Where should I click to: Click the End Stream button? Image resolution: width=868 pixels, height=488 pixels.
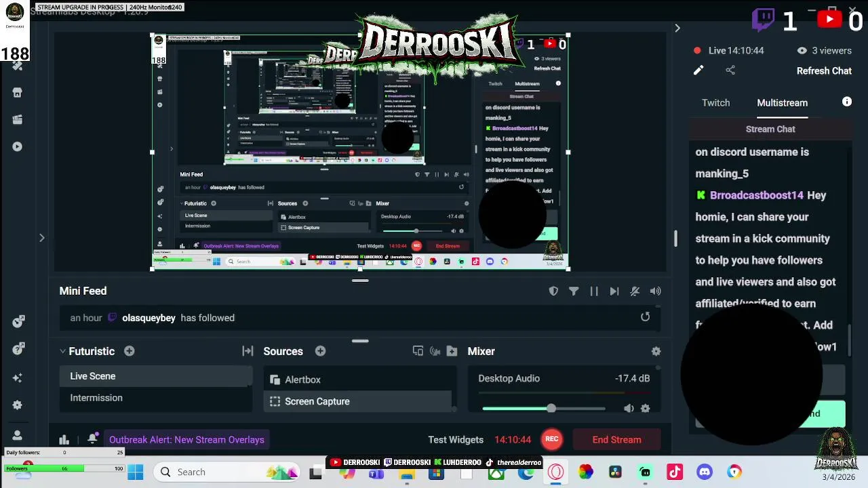pyautogui.click(x=616, y=440)
